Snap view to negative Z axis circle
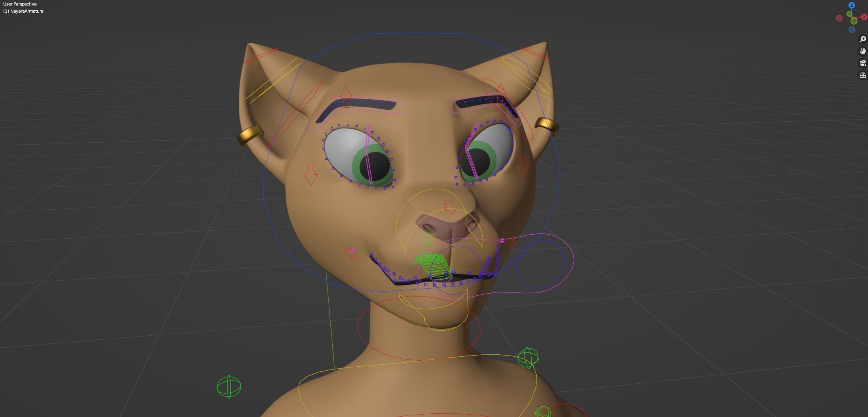Viewport: 868px width, 417px height. click(852, 29)
